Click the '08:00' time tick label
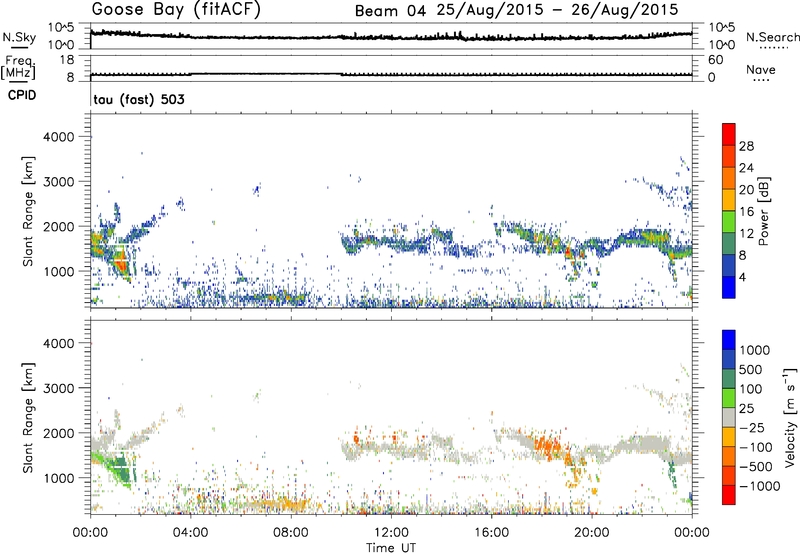Viewport: 800px width, 554px height. (x=291, y=533)
